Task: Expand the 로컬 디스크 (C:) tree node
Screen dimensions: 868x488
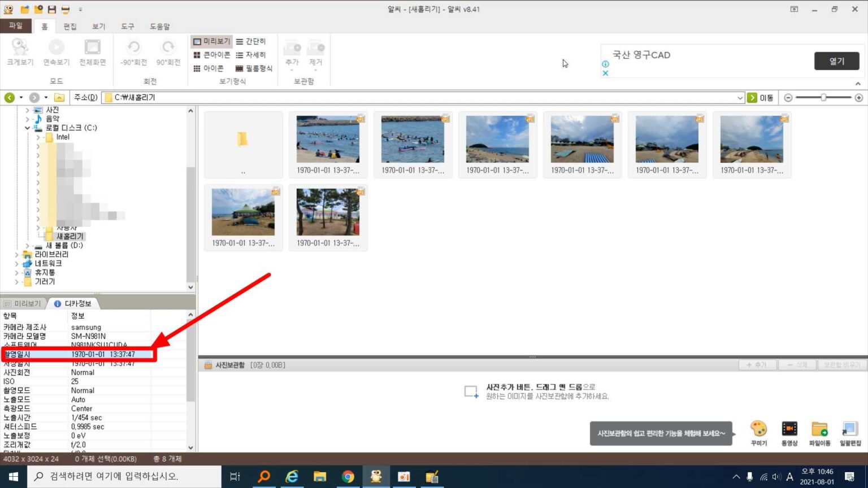Action: pos(27,128)
